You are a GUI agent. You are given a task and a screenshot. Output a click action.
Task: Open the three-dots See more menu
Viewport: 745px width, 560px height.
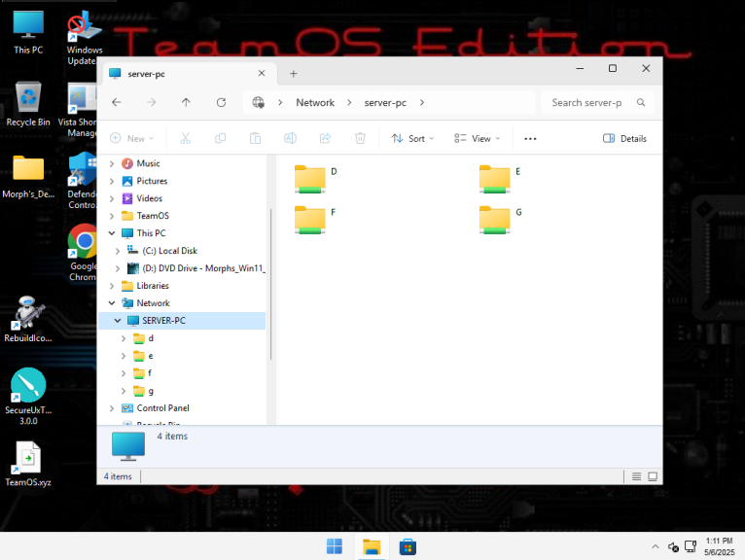[530, 139]
